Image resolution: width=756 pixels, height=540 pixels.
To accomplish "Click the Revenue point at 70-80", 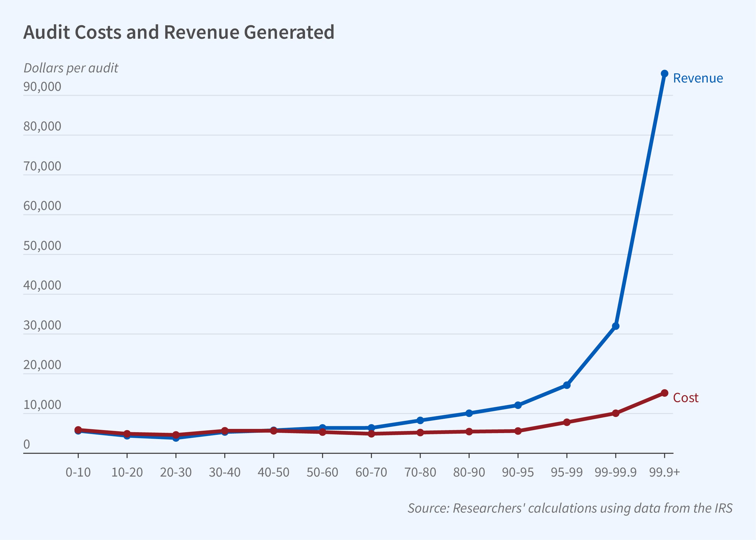I will (420, 420).
